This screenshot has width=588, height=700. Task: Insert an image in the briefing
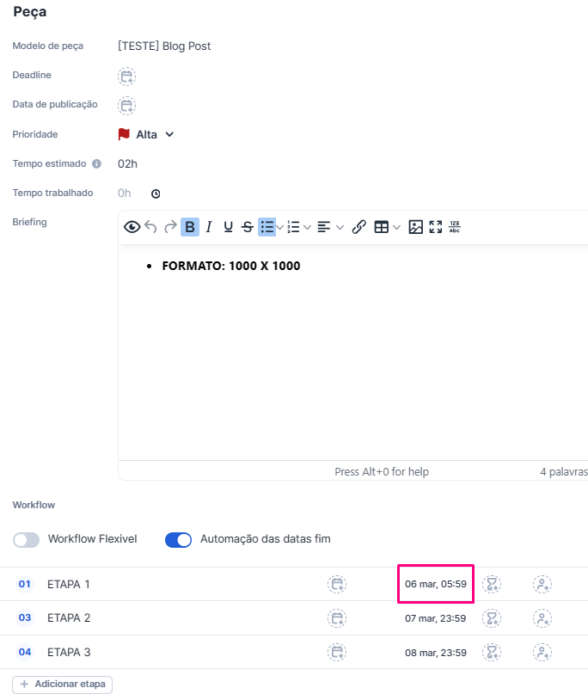pos(416,227)
